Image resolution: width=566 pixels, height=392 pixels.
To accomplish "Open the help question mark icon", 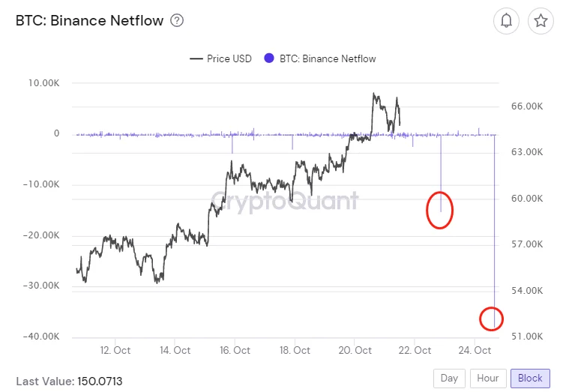I will tap(177, 21).
